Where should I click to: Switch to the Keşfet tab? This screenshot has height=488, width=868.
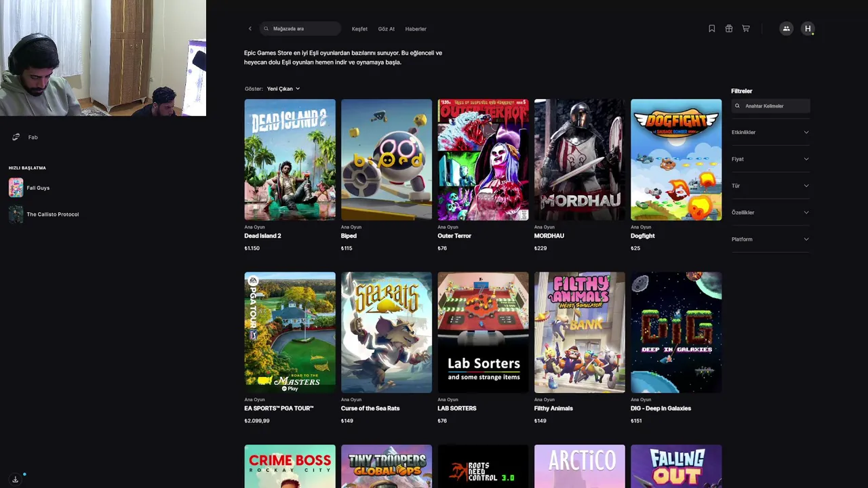click(x=359, y=29)
